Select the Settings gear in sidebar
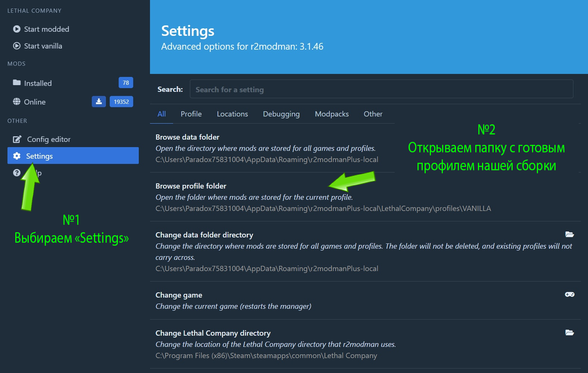Screen dimensions: 588x373 [17, 156]
